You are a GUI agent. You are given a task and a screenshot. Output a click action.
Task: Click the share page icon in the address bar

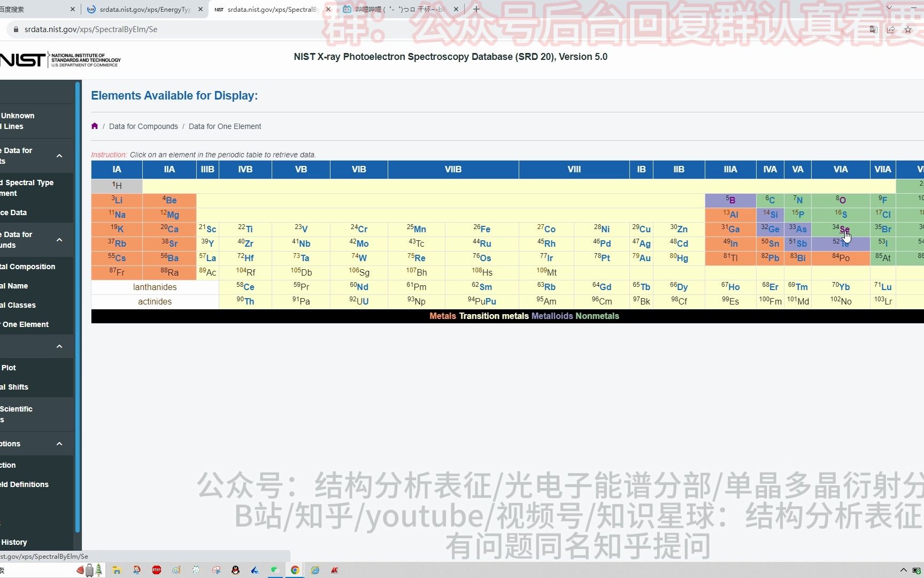pos(890,29)
